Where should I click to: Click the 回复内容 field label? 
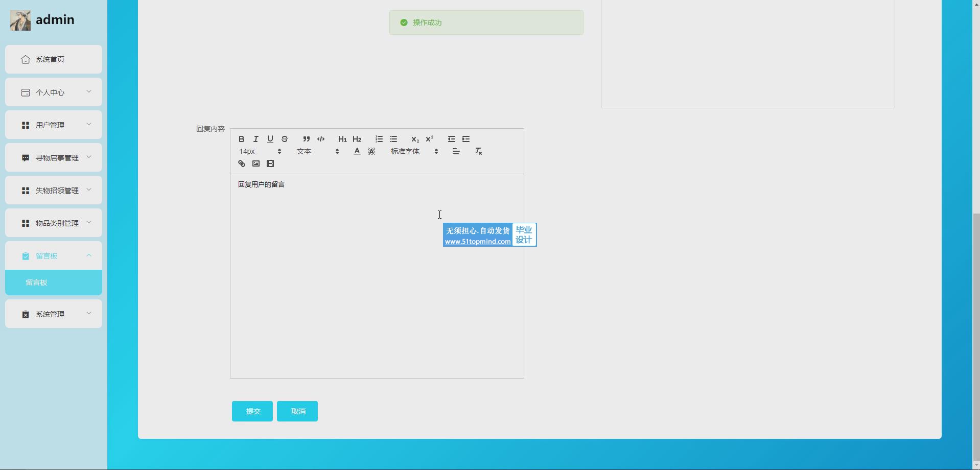(211, 129)
